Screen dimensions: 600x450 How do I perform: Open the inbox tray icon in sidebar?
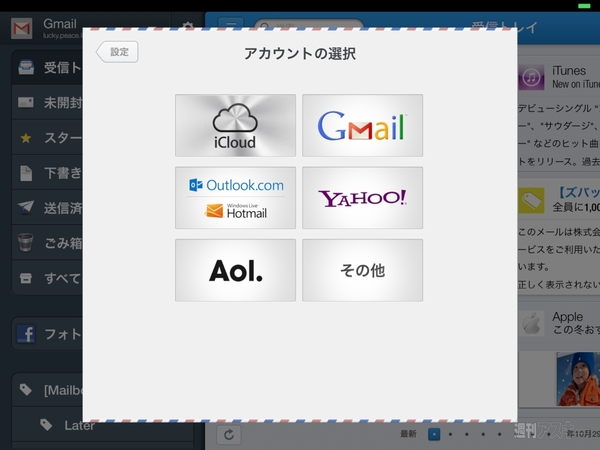[26, 67]
